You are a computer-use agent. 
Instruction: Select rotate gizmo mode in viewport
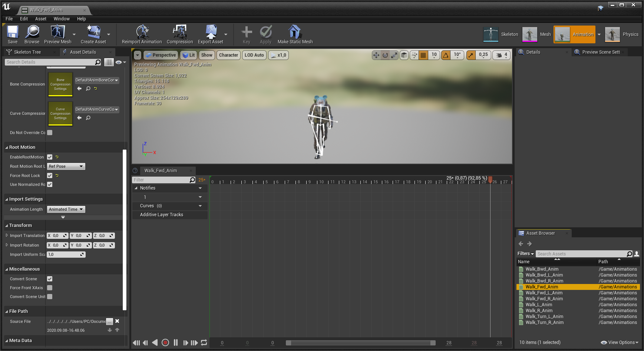(385, 55)
